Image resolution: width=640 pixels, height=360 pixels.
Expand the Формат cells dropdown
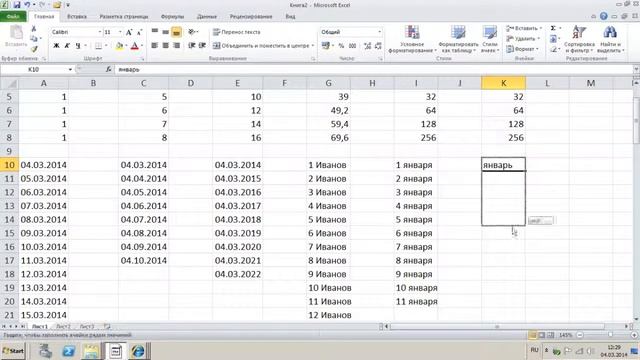(538, 49)
